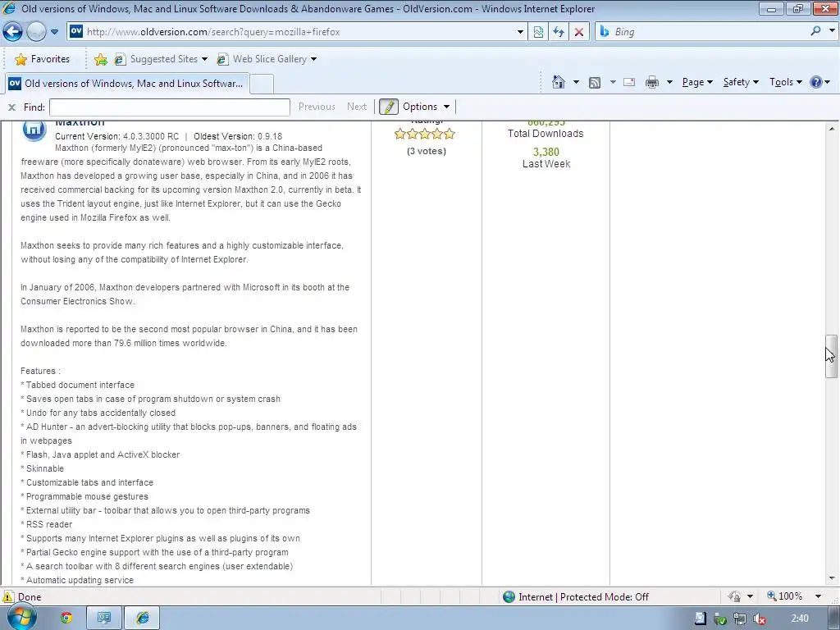Expand the zoom level dropdown arrow
Screen dimensions: 840x630
click(x=818, y=596)
